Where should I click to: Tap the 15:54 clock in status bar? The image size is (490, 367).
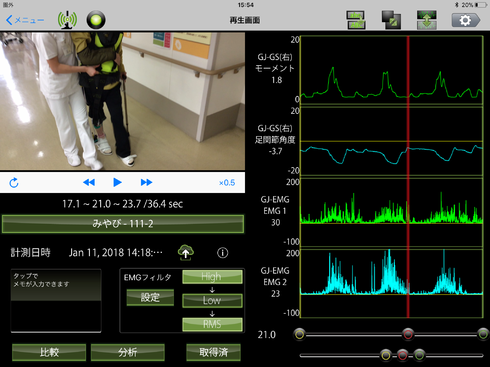coord(246,5)
